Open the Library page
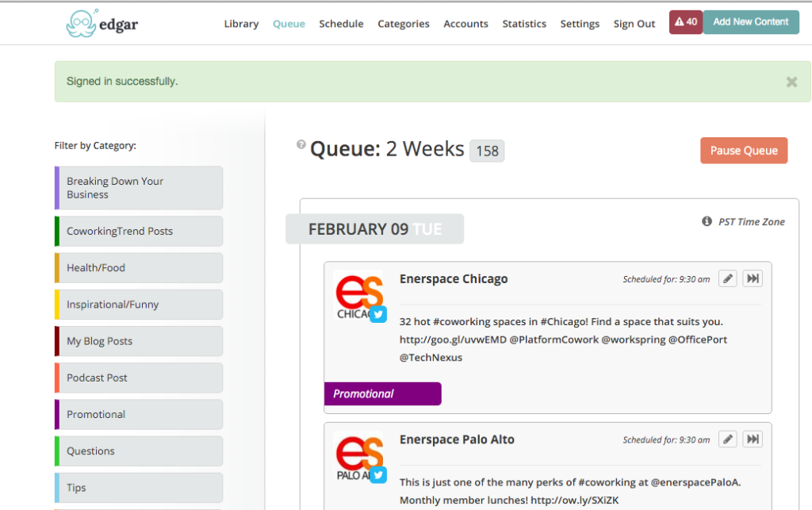The width and height of the screenshot is (812, 510). (241, 24)
